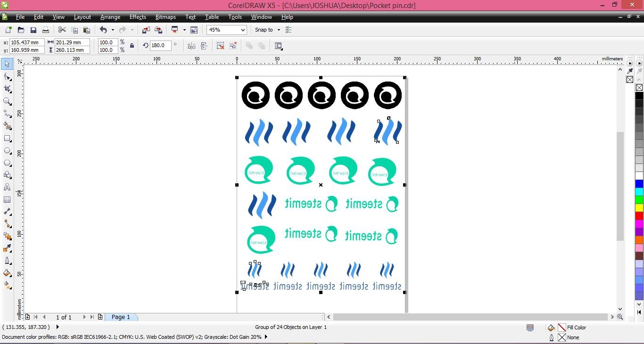Expand the cursor coordinates status flyout

[58, 327]
